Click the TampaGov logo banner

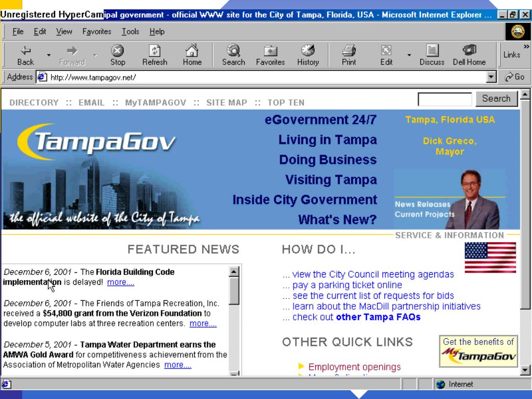[x=97, y=141]
